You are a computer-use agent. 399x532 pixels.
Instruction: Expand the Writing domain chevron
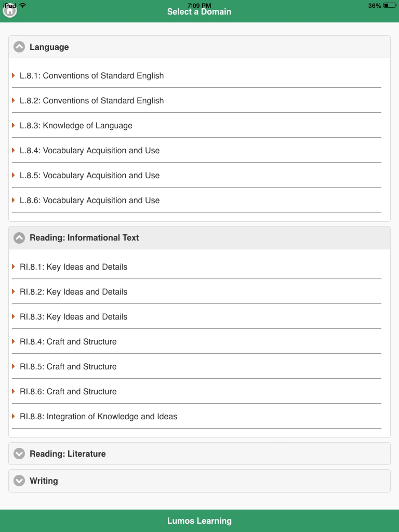tap(19, 481)
